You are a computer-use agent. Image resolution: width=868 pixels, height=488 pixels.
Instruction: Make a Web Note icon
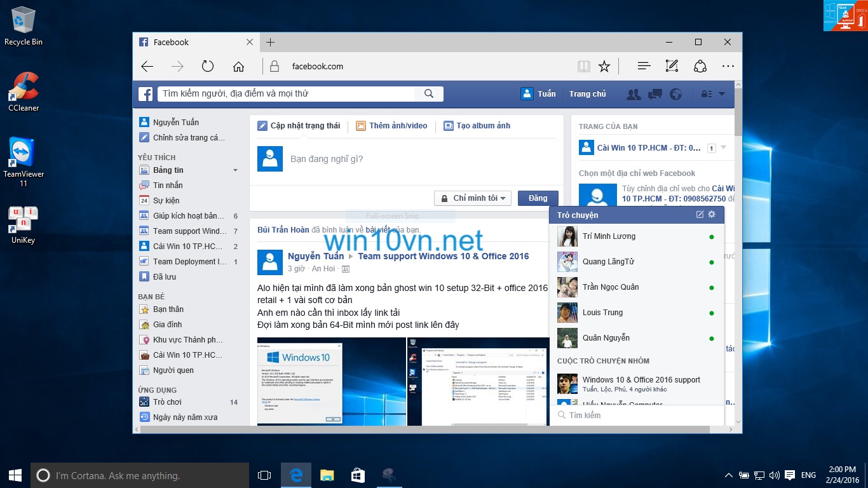672,66
